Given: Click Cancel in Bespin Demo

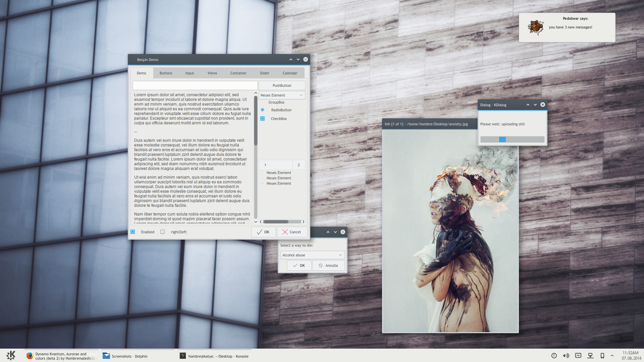Looking at the screenshot, I should tap(292, 232).
